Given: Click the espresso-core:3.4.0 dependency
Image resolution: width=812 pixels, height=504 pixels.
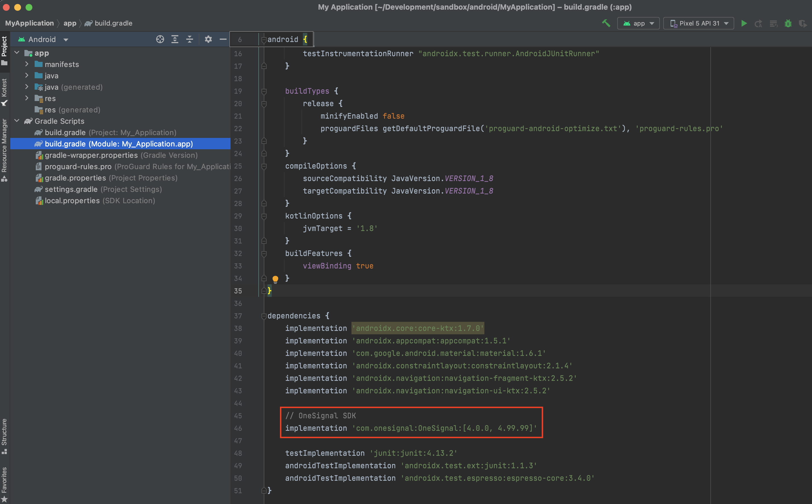Looking at the screenshot, I should pyautogui.click(x=497, y=478).
